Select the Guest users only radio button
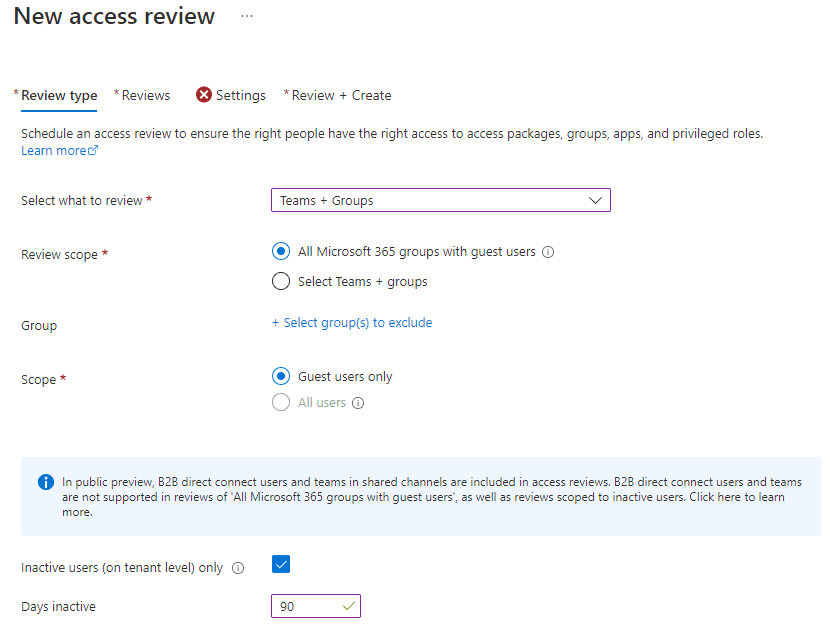The height and width of the screenshot is (627, 829). [x=281, y=377]
